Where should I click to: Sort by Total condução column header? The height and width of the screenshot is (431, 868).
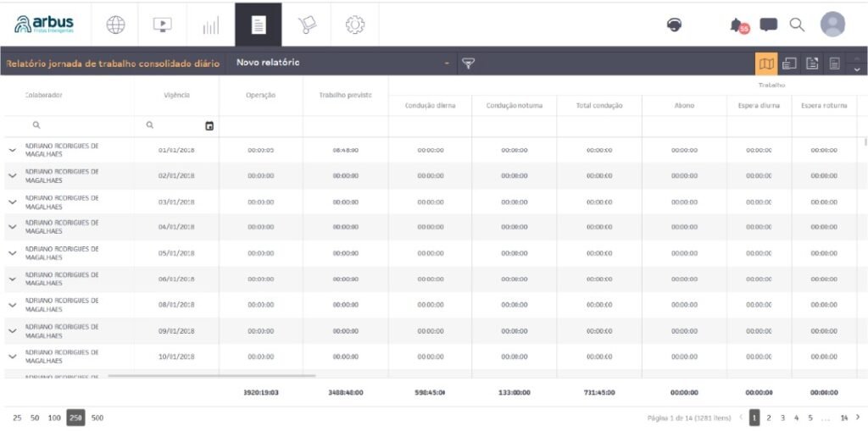tap(598, 106)
